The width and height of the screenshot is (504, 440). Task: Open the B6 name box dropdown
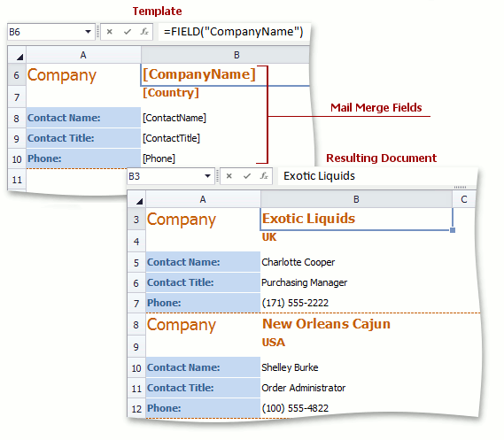pyautogui.click(x=88, y=32)
